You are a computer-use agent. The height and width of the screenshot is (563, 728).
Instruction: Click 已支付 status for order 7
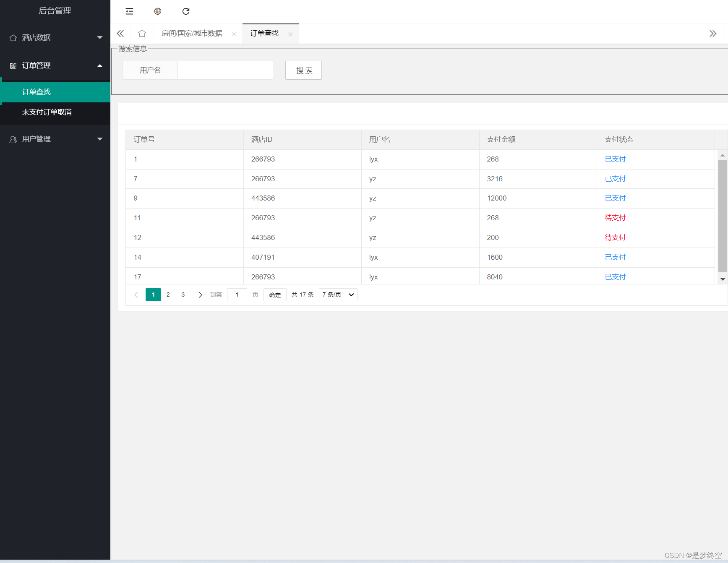(x=615, y=179)
